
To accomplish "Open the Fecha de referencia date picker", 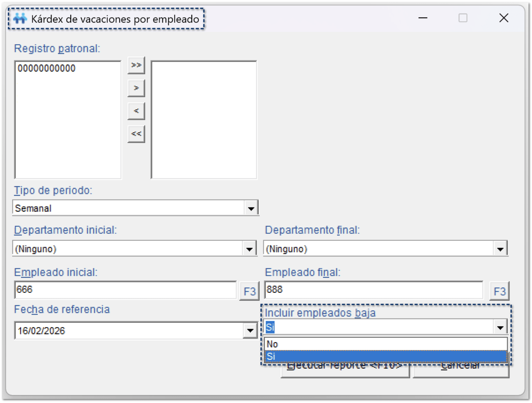I will coord(250,331).
